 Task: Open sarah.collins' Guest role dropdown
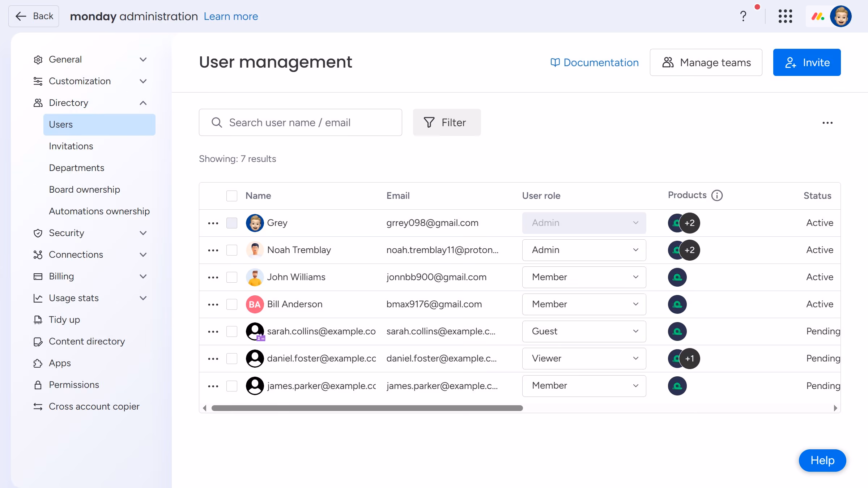(584, 331)
